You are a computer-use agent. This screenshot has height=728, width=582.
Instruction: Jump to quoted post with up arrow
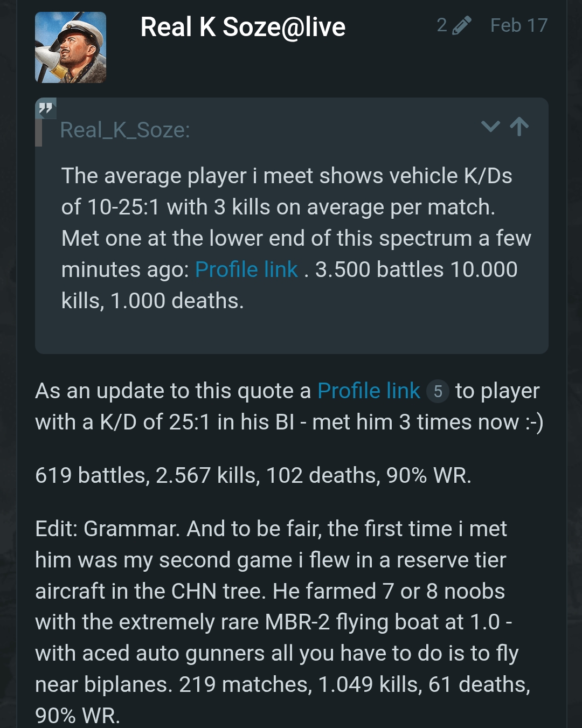(519, 127)
